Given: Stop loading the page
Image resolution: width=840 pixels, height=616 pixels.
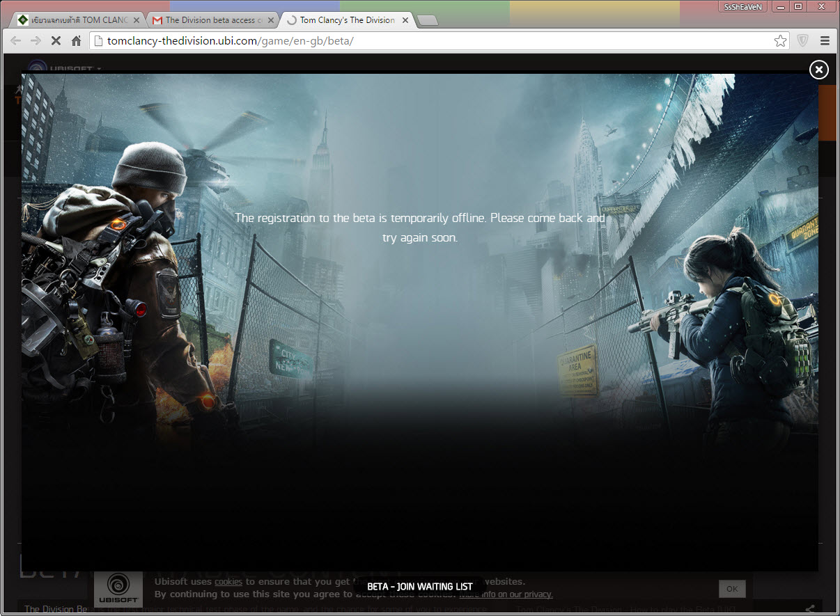Looking at the screenshot, I should (x=56, y=41).
